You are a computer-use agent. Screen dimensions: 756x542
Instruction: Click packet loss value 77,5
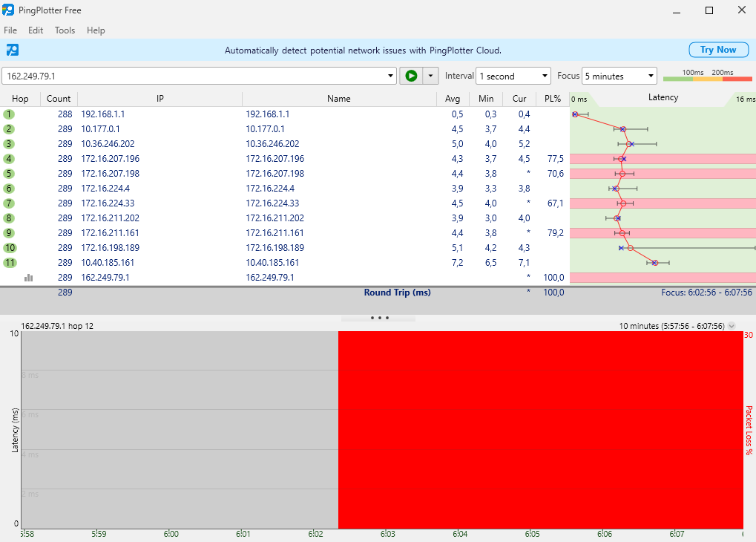tap(556, 159)
